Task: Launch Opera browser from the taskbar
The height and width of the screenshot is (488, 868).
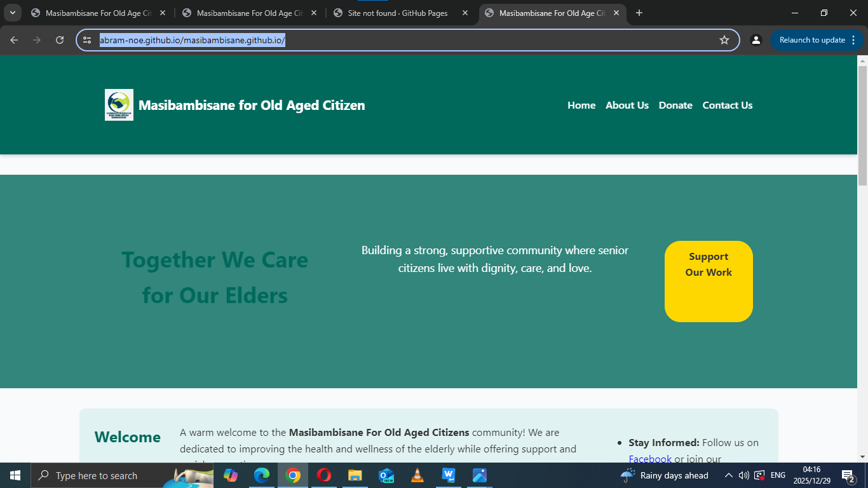Action: [x=324, y=475]
